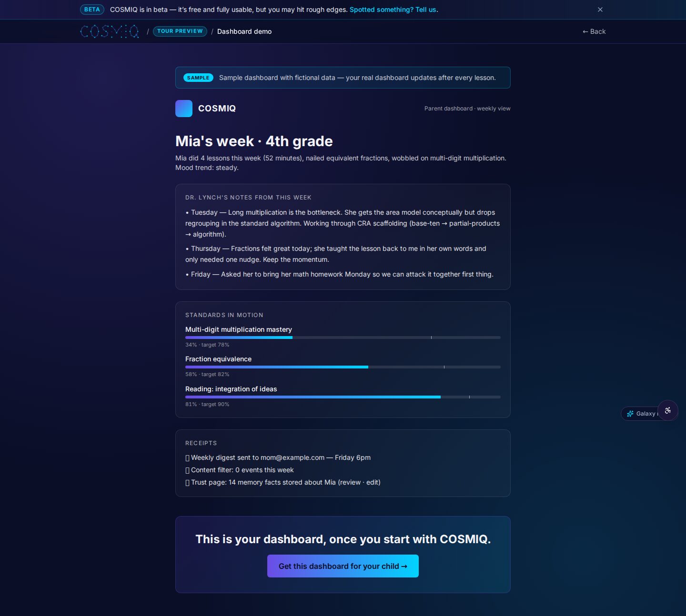This screenshot has height=616, width=686.
Task: Click the gradient square COSMIQ logo icon
Action: point(184,109)
